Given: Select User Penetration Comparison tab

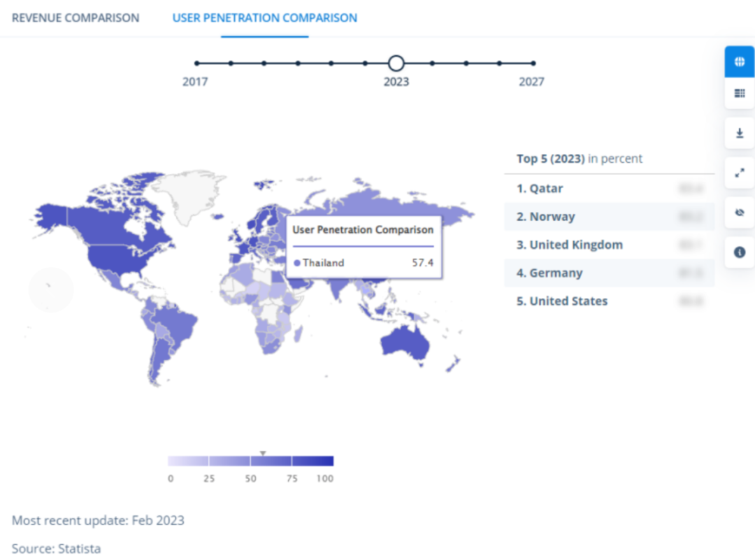Looking at the screenshot, I should (264, 18).
